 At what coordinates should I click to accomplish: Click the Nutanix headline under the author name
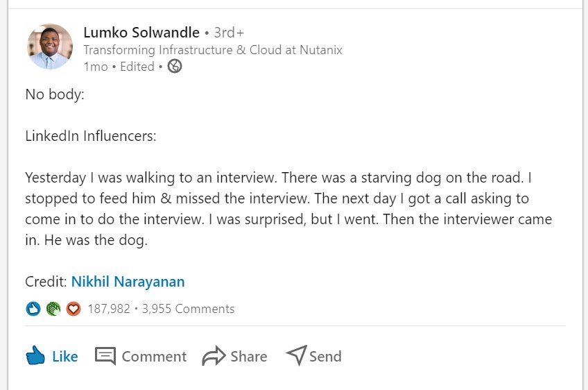[x=212, y=50]
